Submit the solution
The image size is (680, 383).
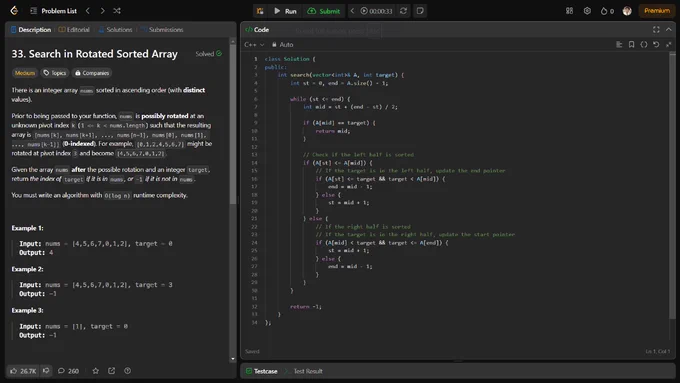324,11
